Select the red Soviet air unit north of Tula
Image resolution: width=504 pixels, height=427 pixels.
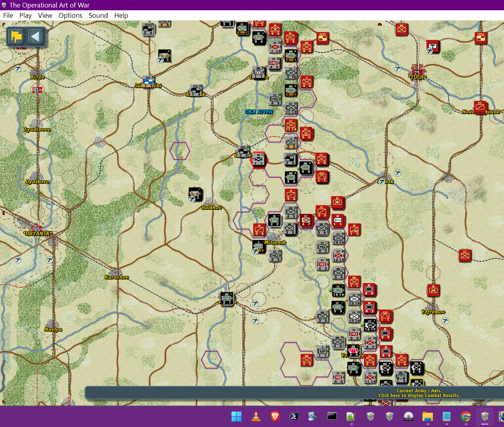433,46
